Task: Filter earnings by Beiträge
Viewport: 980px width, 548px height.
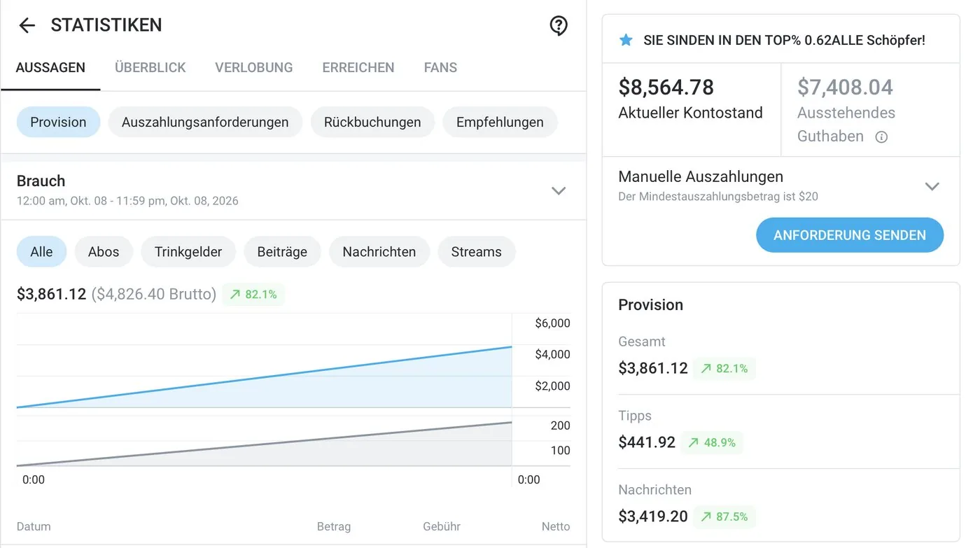Action: (282, 252)
